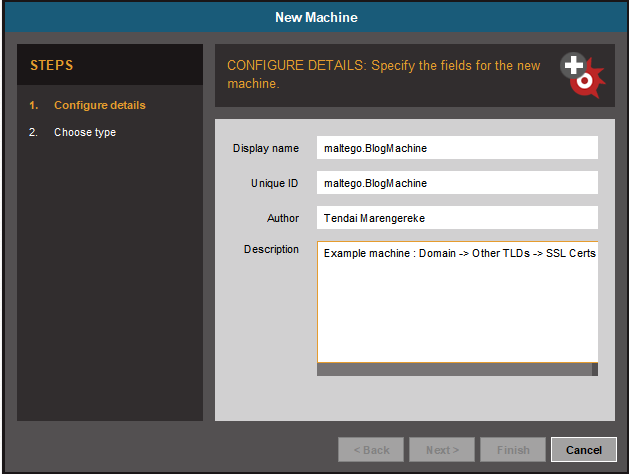The image size is (629, 474).
Task: Select the Author field containing Tendai Marengereke
Action: (x=457, y=217)
